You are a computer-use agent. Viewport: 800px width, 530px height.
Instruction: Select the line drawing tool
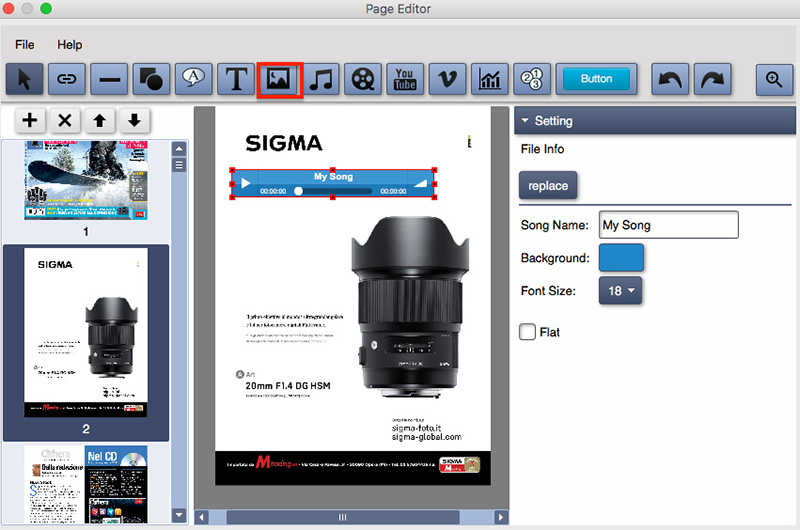(109, 79)
